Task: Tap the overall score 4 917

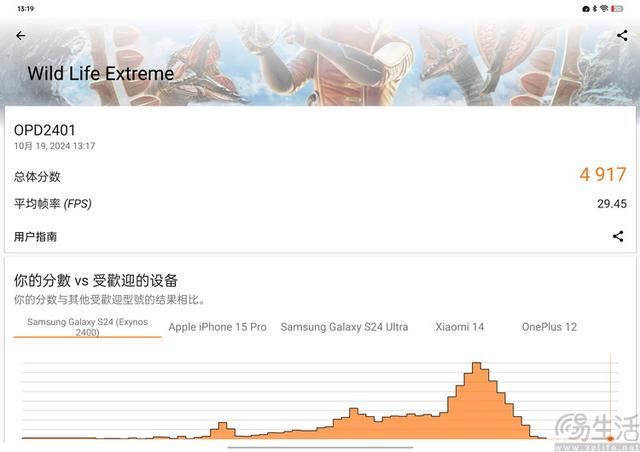Action: (603, 175)
